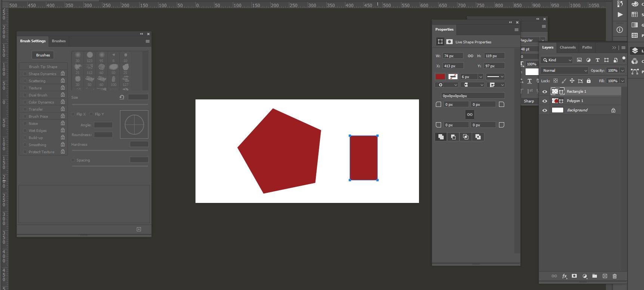Click the Exclude Overlapping Shapes icon
644x290 pixels.
[478, 137]
